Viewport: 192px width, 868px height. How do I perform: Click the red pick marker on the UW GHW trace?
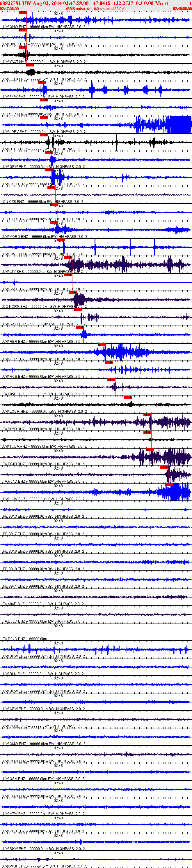[22, 13]
